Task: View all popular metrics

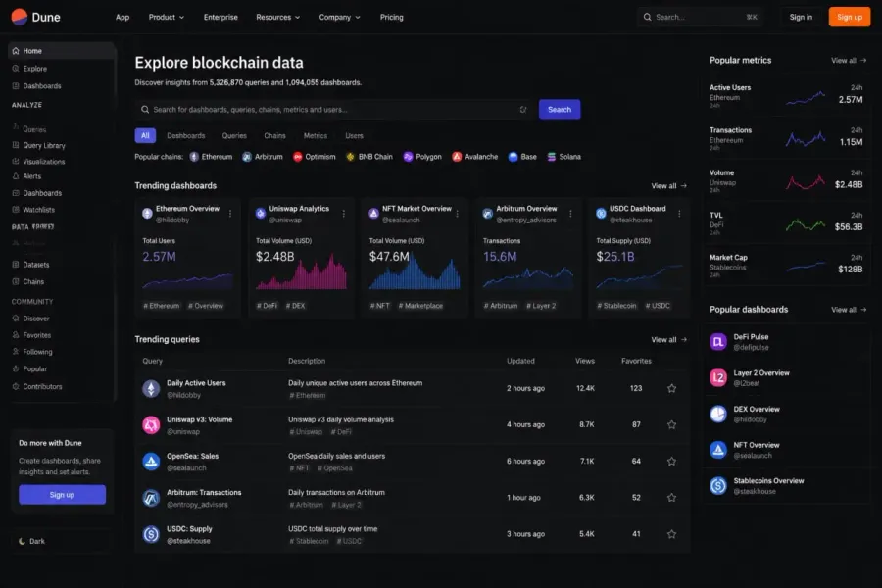Action: tap(849, 60)
